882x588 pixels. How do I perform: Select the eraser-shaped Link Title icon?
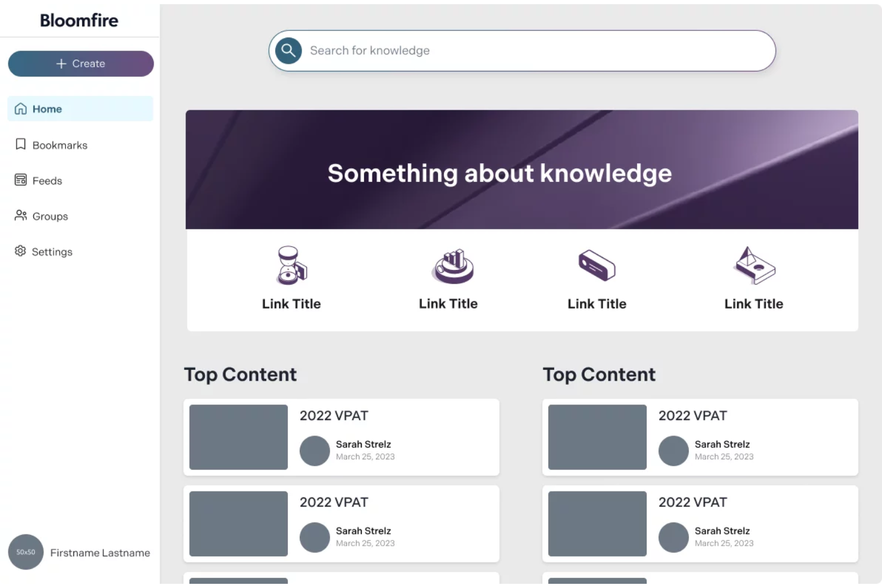point(596,266)
